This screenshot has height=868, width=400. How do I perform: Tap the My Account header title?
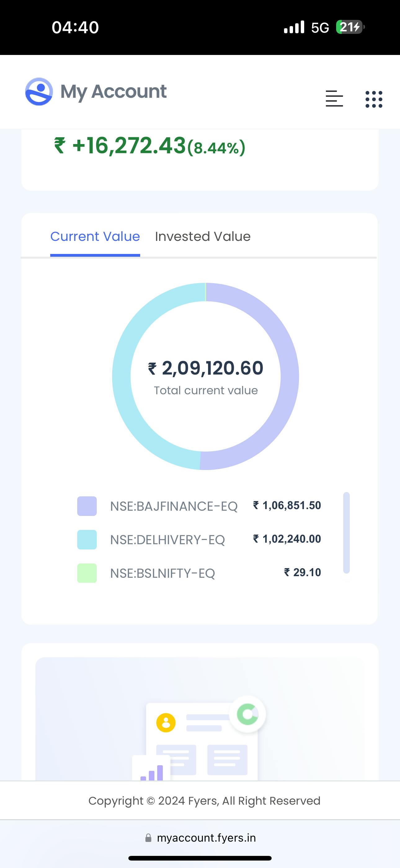(113, 92)
